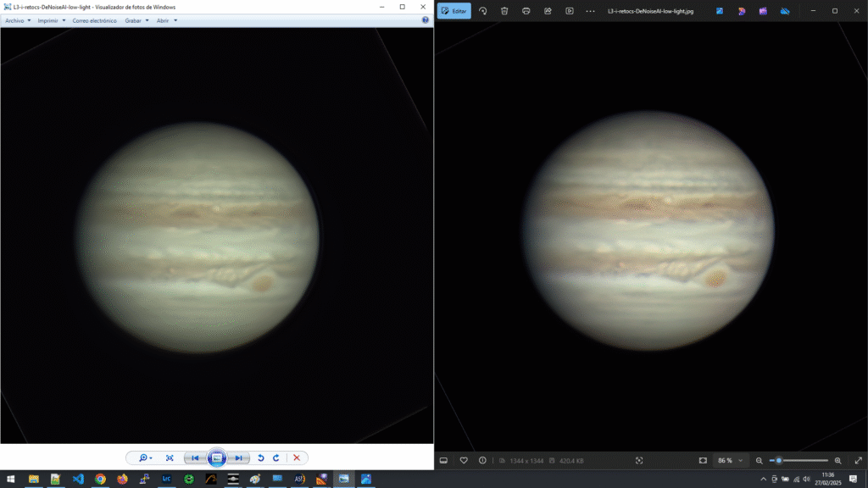Zoom in with the plus magnifier in Photos

pos(838,460)
